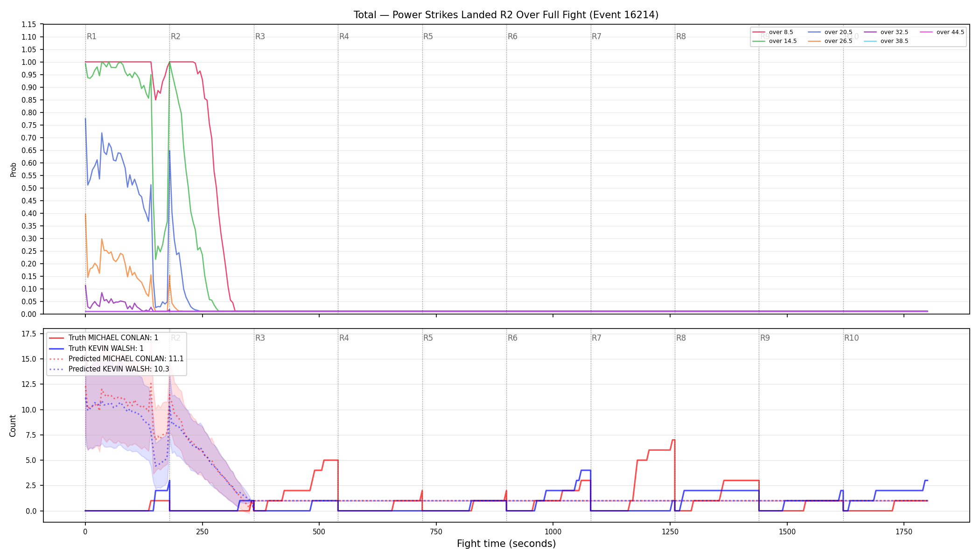The image size is (980, 560).
Task: Click the '2.5' tick on Count axis
Action: [31, 485]
